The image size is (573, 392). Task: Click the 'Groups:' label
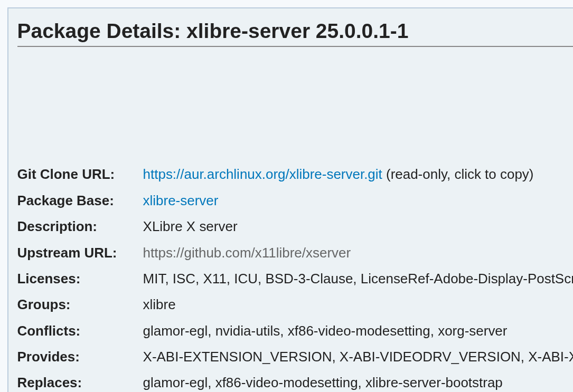tap(44, 305)
